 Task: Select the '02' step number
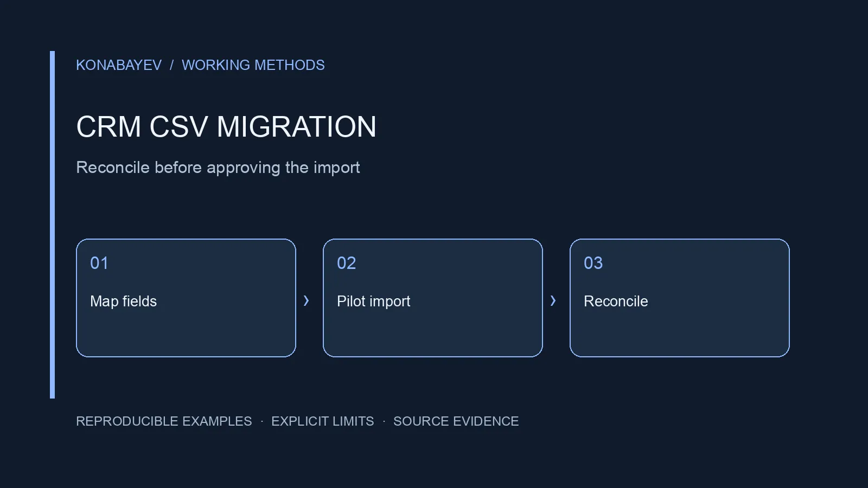pos(346,263)
